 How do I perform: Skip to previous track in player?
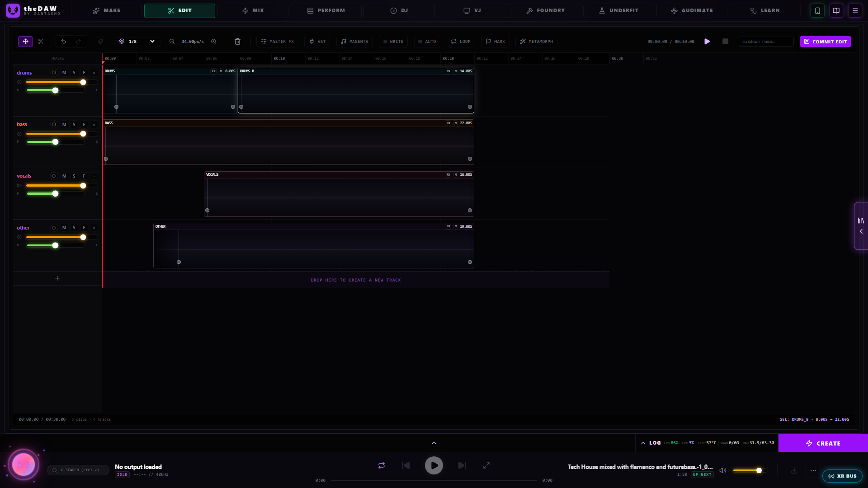pyautogui.click(x=406, y=465)
